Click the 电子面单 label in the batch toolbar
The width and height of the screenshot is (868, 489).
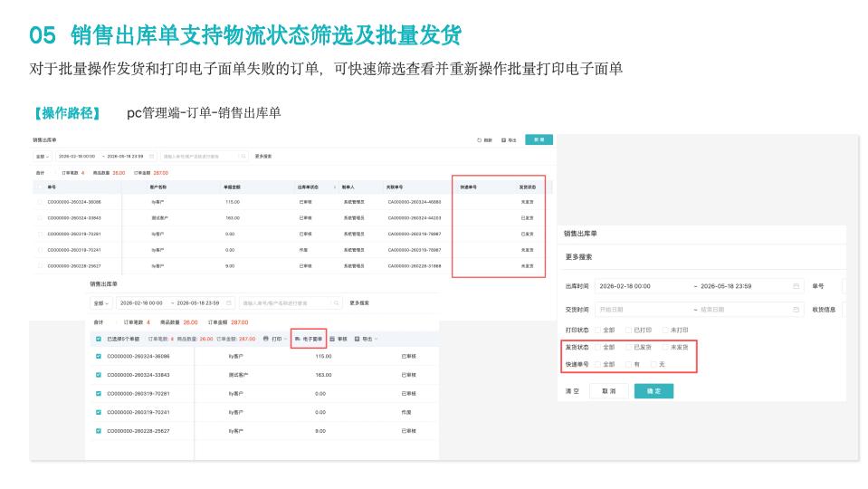point(313,339)
